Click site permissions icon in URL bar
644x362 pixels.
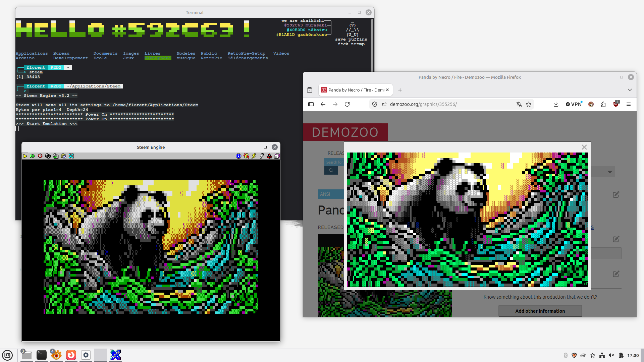coord(384,104)
